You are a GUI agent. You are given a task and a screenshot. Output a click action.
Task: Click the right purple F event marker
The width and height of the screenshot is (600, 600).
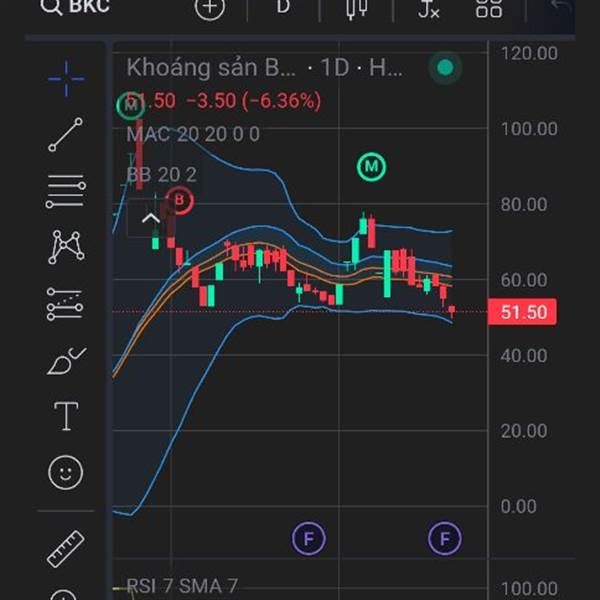coord(445,538)
